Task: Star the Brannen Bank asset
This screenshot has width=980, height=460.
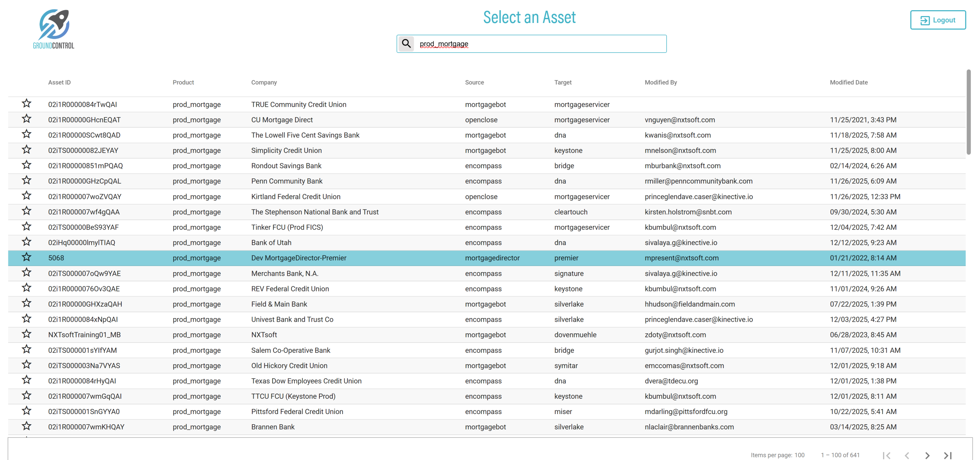Action: point(26,426)
